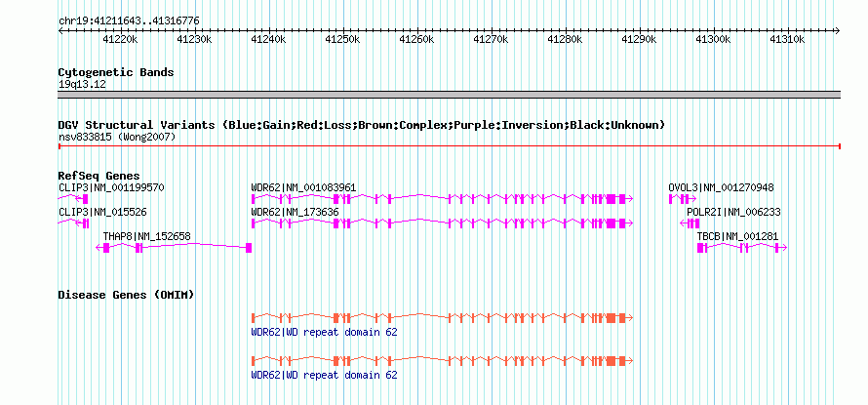This screenshot has height=405, width=868.
Task: Select the 19q13.12 band label
Action: point(82,85)
